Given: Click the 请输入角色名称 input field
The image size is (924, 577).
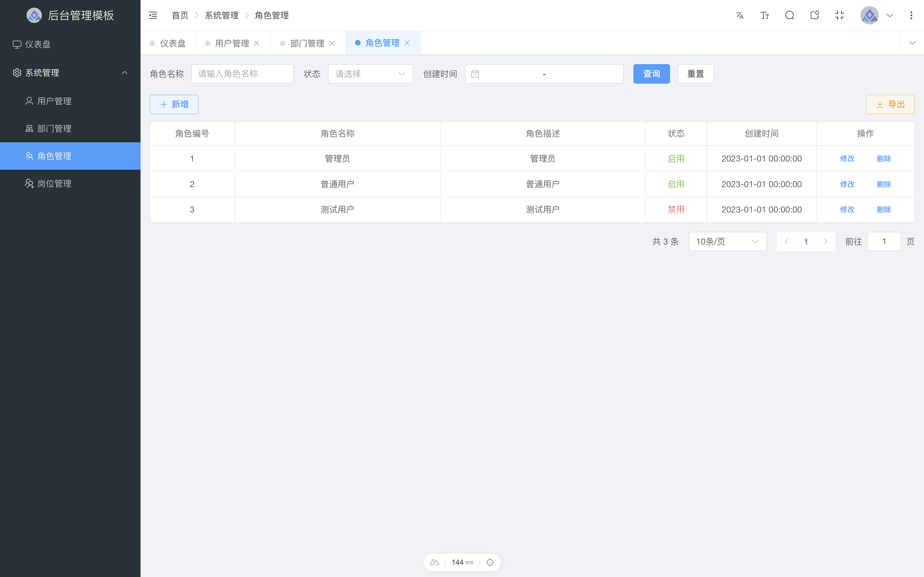Looking at the screenshot, I should click(x=242, y=74).
